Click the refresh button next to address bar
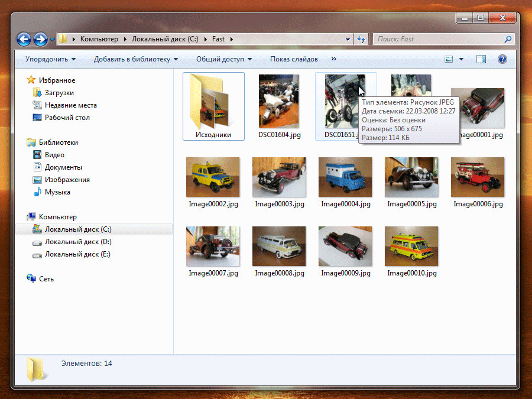 (x=361, y=40)
